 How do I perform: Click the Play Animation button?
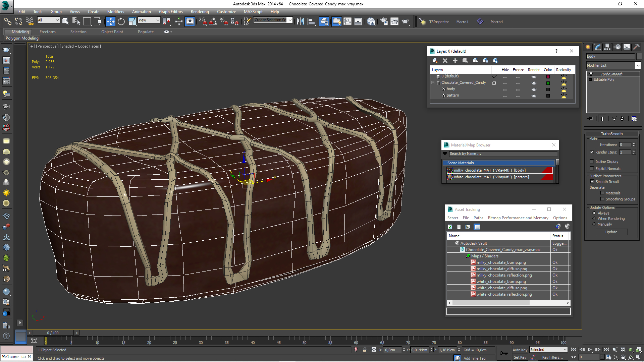coord(590,350)
